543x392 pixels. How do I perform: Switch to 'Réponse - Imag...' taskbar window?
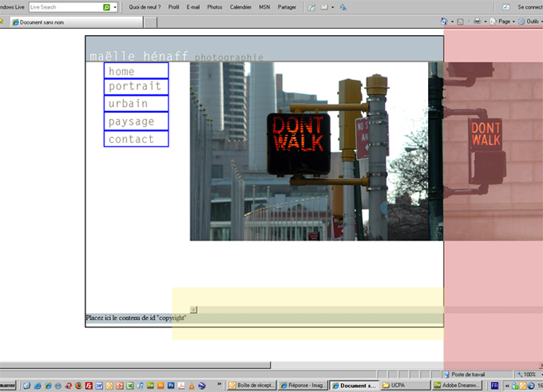[303, 385]
